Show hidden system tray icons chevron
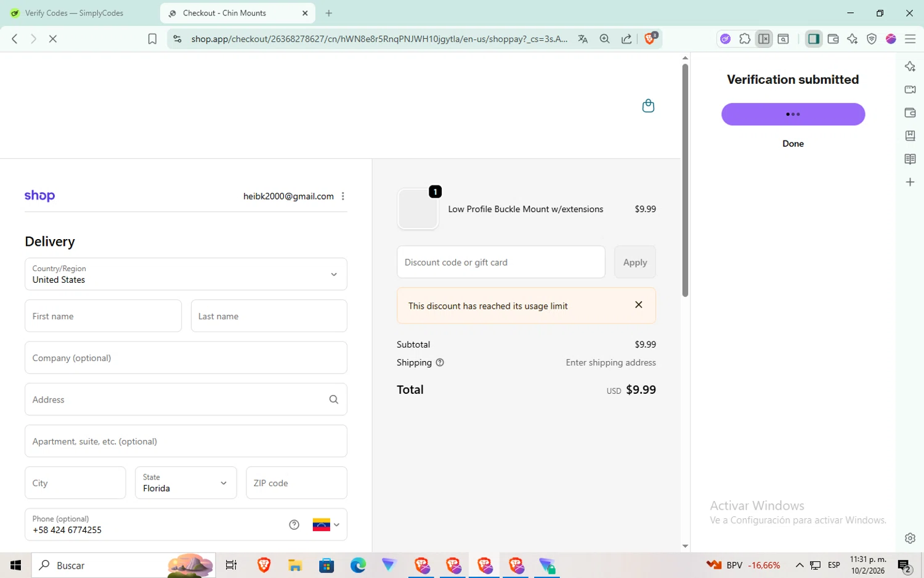924x578 pixels. (x=800, y=565)
